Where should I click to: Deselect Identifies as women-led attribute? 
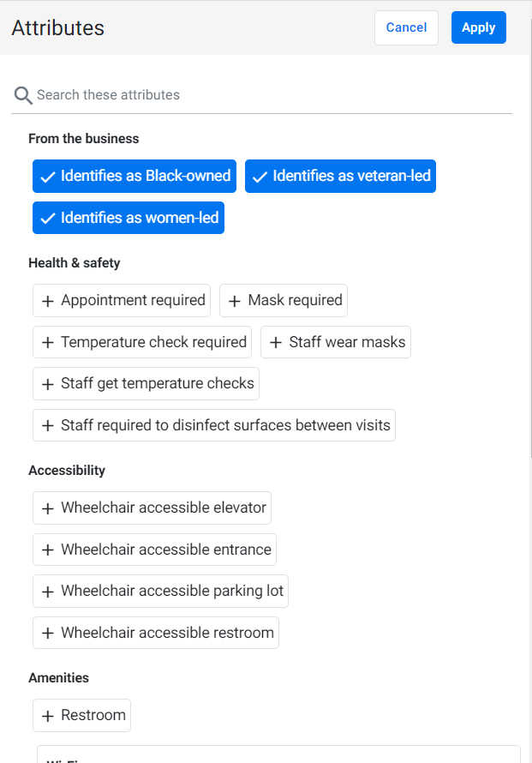click(x=129, y=218)
